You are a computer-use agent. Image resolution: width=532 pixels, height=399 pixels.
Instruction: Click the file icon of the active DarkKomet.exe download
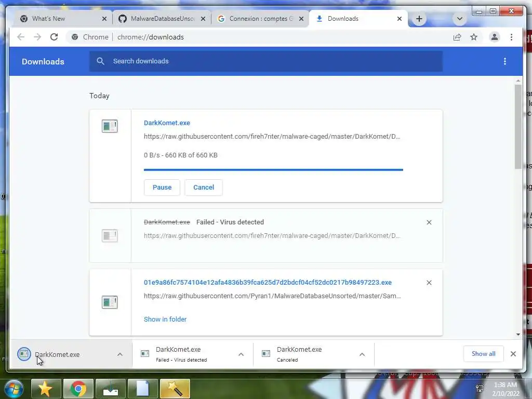pyautogui.click(x=110, y=126)
